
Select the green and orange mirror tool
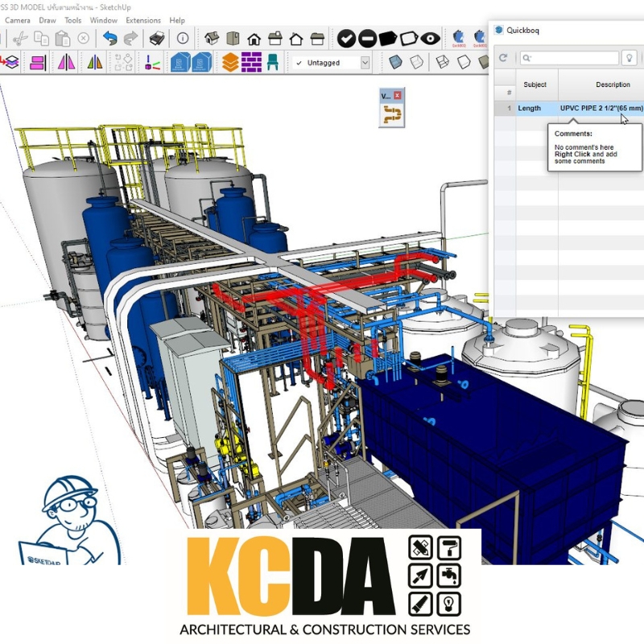pyautogui.click(x=95, y=63)
